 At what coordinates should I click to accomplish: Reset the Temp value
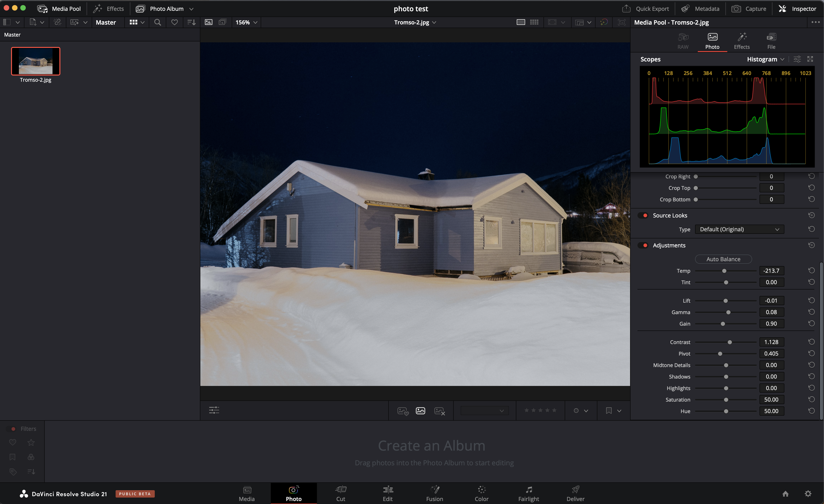pos(811,270)
